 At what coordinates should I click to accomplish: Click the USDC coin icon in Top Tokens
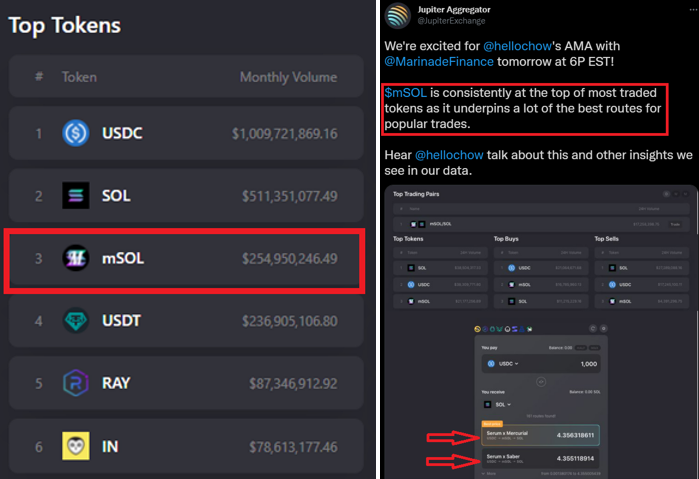point(76,133)
